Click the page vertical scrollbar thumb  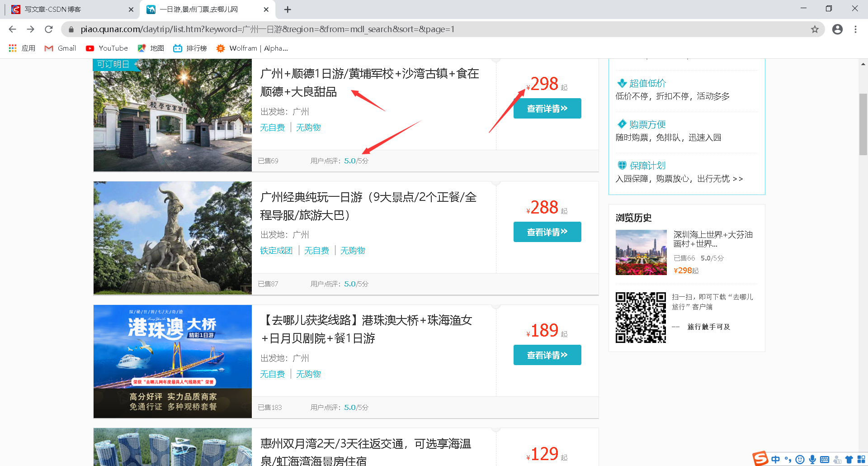863,124
